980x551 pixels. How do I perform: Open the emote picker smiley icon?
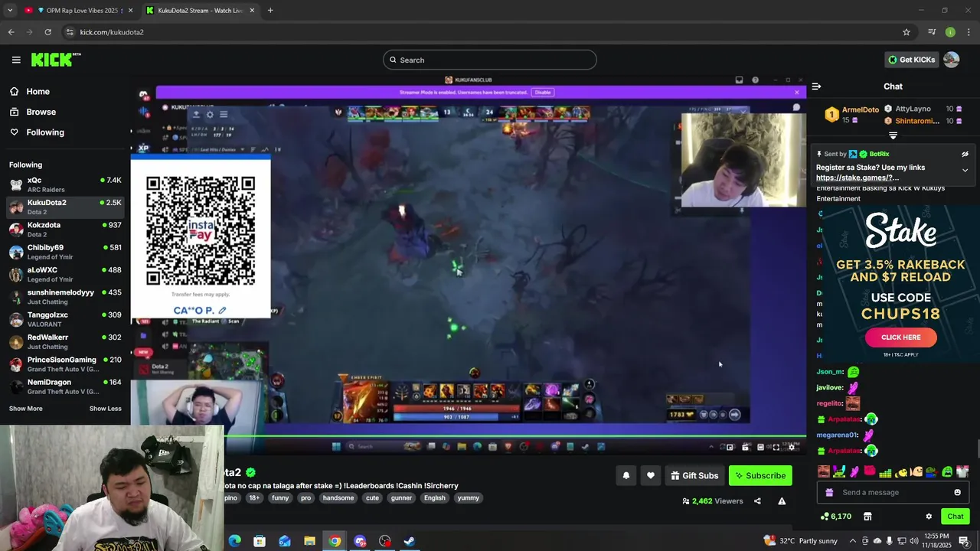[957, 492]
